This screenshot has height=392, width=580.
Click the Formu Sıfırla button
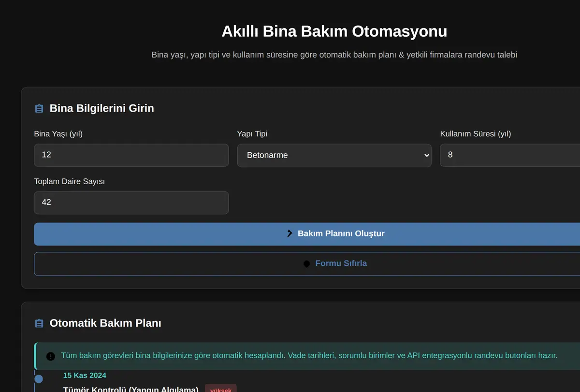(x=307, y=264)
